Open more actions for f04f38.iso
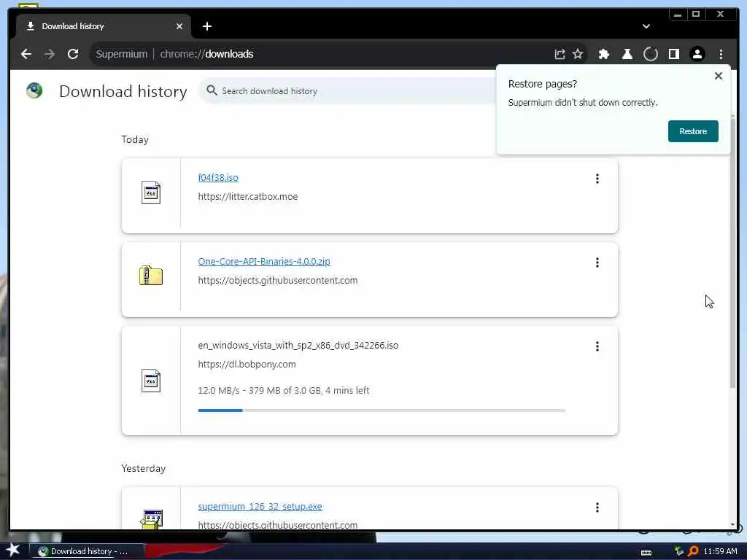This screenshot has width=747, height=560. 597,179
